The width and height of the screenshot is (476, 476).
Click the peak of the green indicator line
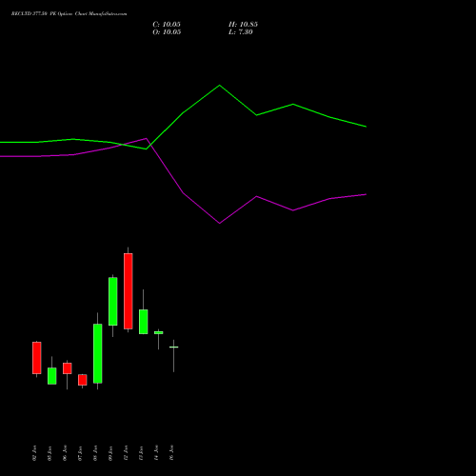coord(220,85)
